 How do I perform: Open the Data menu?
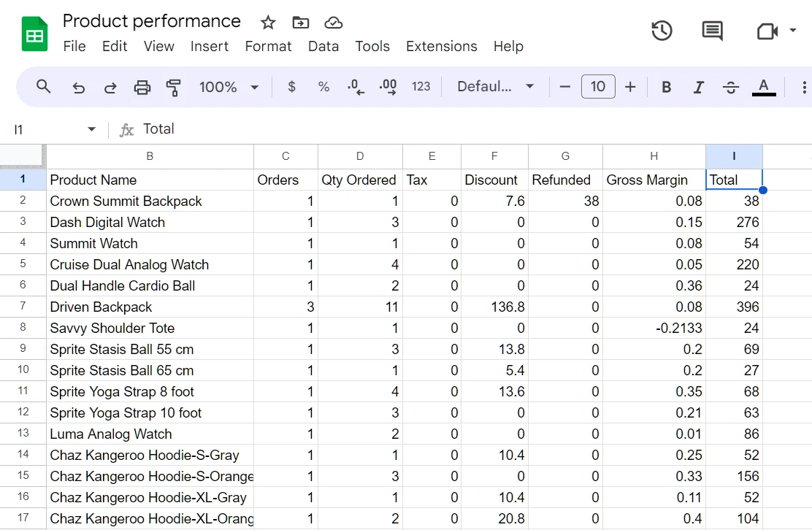[323, 46]
